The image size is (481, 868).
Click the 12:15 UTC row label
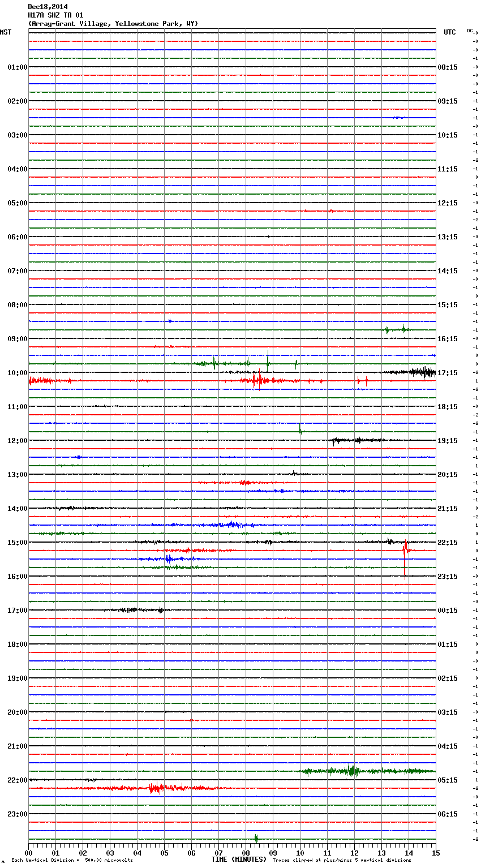tap(448, 203)
